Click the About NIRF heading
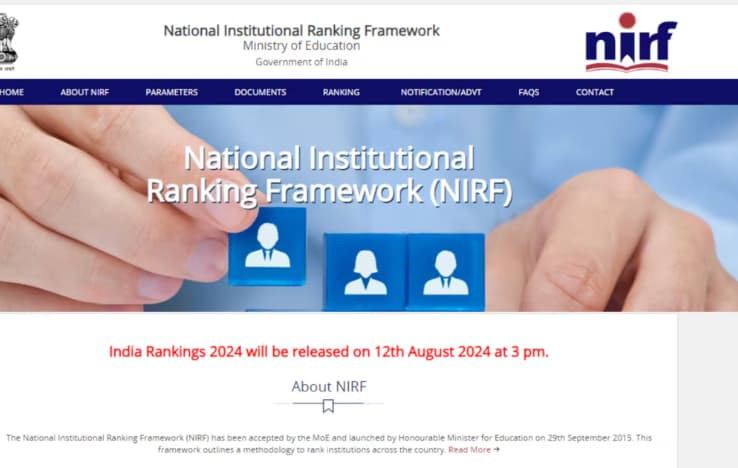The image size is (738, 468). pos(329,387)
